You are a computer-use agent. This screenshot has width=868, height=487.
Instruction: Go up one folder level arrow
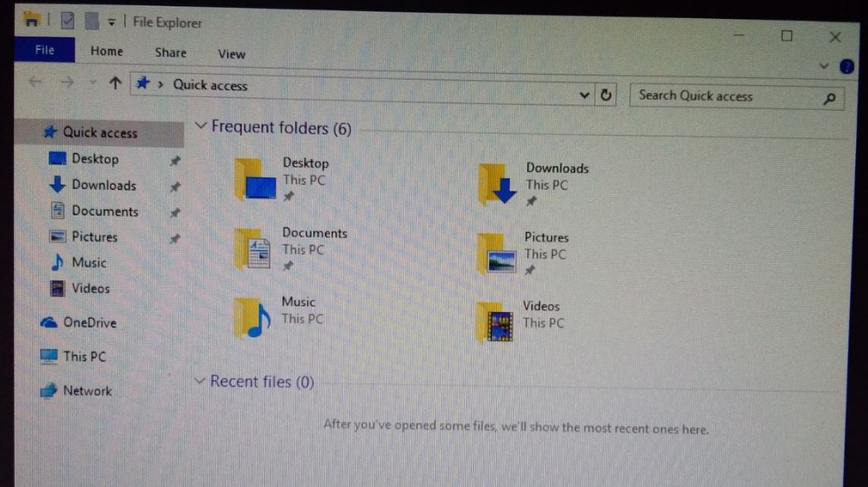[115, 84]
